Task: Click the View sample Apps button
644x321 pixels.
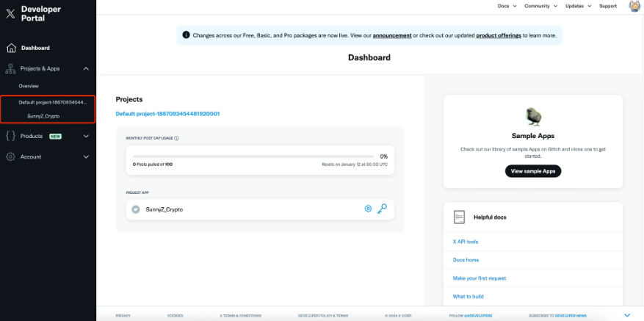Action: (x=532, y=171)
